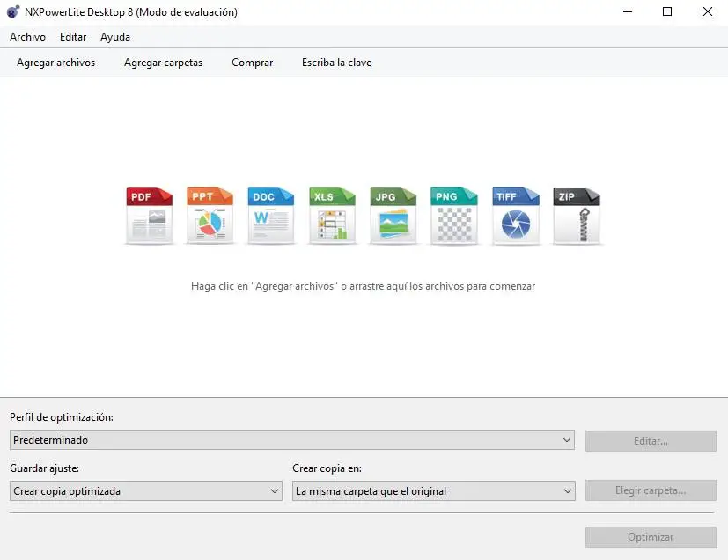Click the JPG image file icon
Viewport: 728px width, 560px height.
coord(393,216)
